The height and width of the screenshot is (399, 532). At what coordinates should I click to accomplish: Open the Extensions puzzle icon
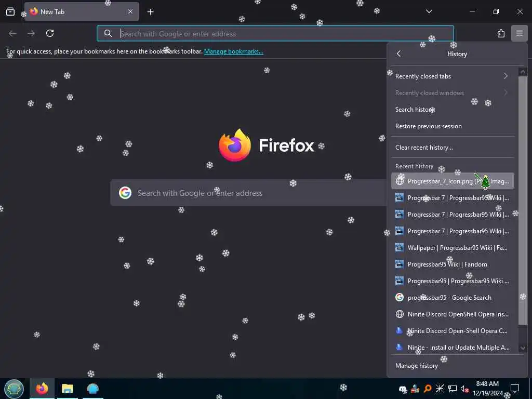501,33
